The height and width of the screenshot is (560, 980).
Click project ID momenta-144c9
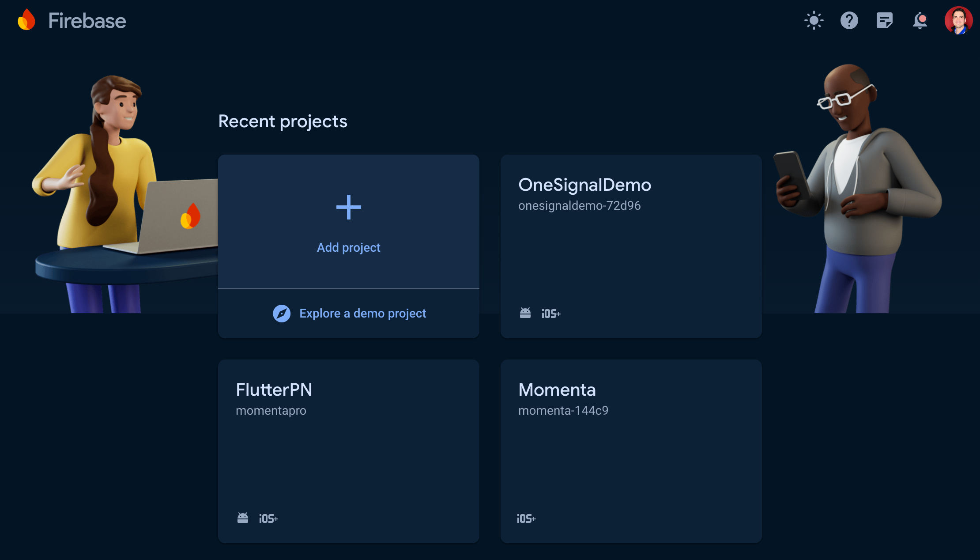(563, 411)
